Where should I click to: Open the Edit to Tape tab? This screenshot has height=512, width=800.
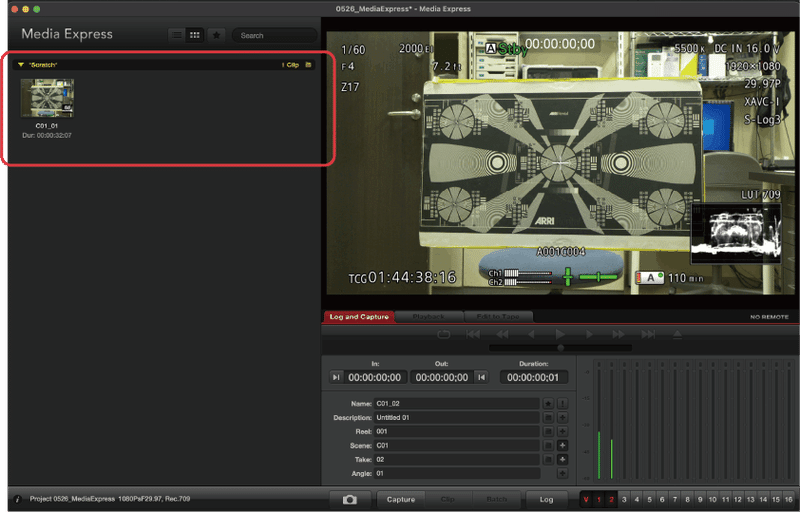coord(498,317)
